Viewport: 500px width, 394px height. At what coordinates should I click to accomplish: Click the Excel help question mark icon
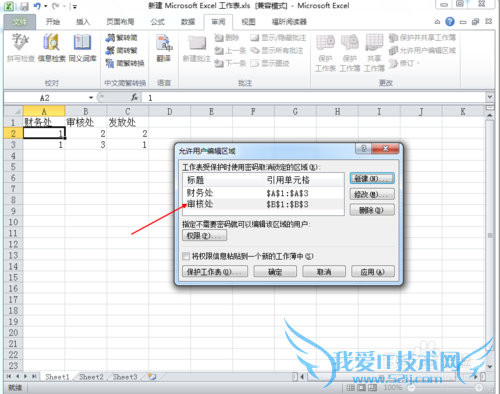click(450, 22)
